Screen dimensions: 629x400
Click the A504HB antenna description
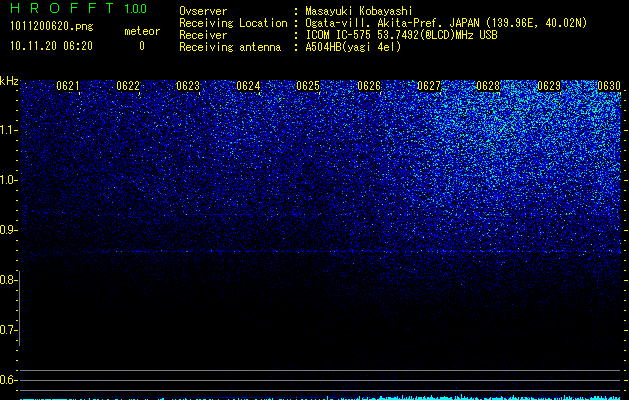click(x=353, y=47)
